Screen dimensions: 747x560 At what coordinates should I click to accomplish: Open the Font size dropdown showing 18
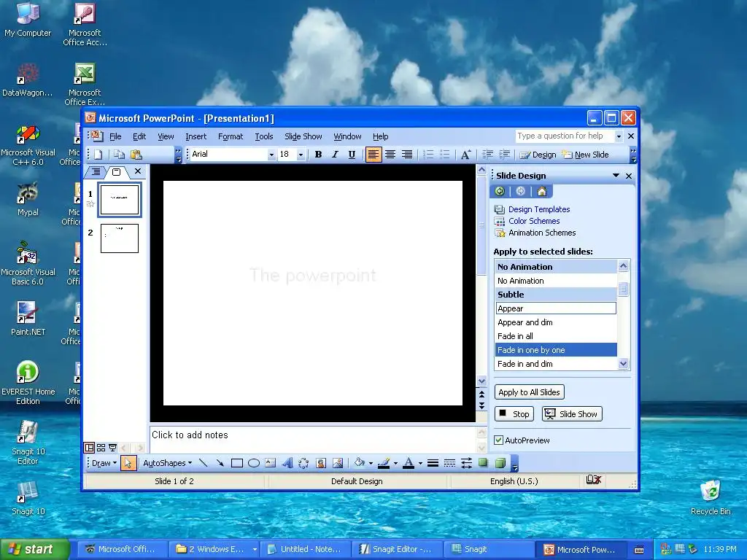[x=301, y=155]
